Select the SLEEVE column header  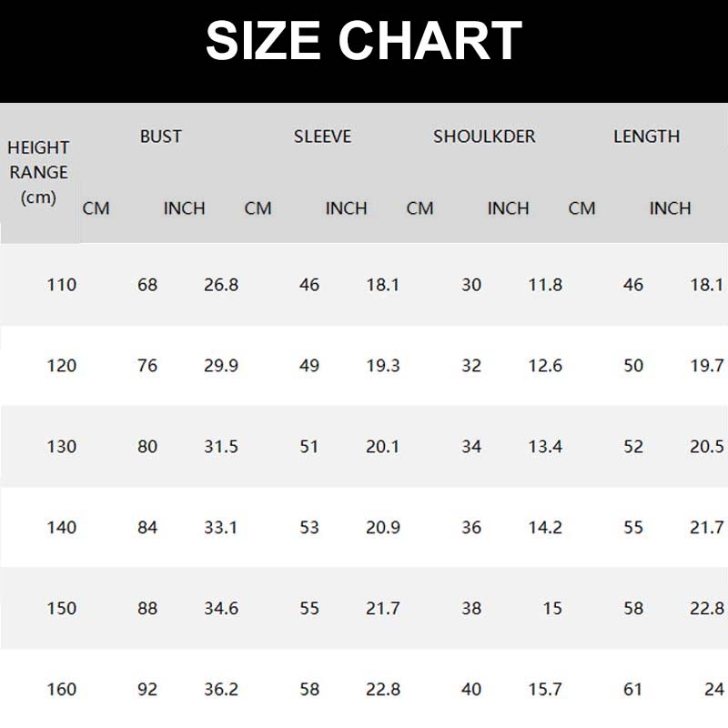click(x=322, y=136)
